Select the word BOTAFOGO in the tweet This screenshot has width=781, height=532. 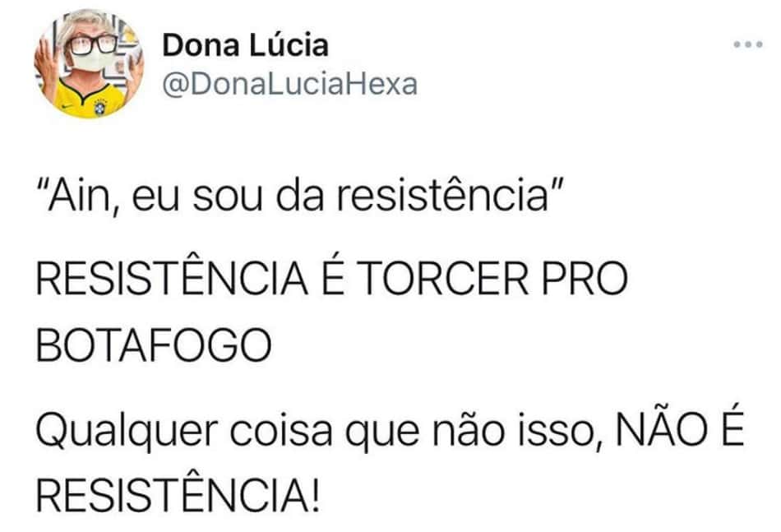click(154, 345)
